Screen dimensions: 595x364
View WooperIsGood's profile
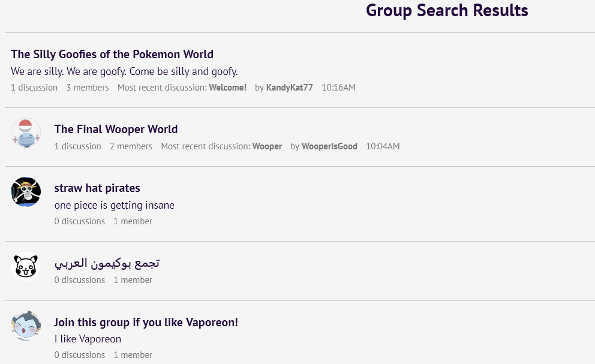click(329, 146)
